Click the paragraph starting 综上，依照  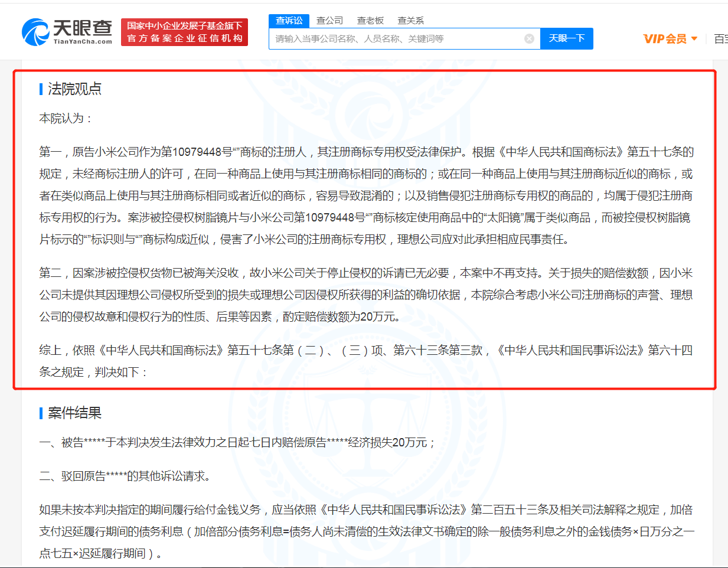(366, 361)
